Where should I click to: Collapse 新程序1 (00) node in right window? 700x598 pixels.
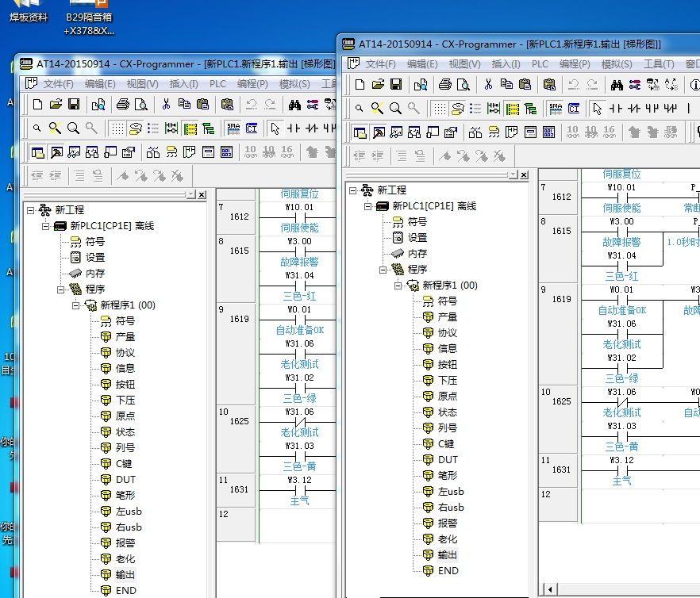(398, 286)
